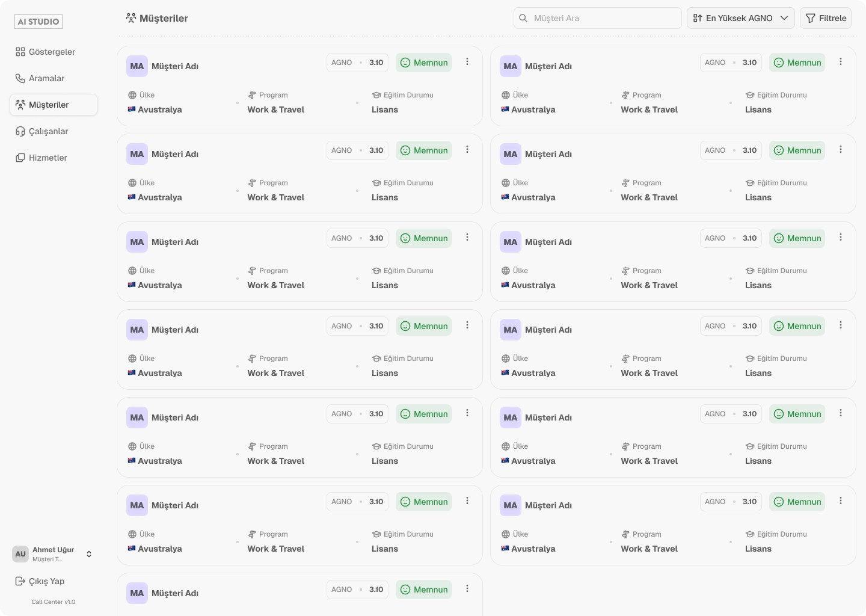Click the search magnifier icon

coord(523,18)
